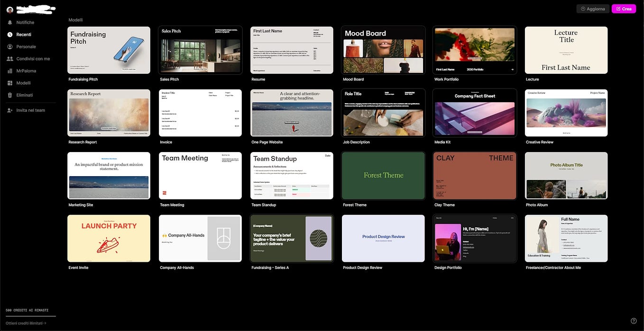Open the Photo Album template thumbnail
This screenshot has width=644, height=331.
(566, 176)
